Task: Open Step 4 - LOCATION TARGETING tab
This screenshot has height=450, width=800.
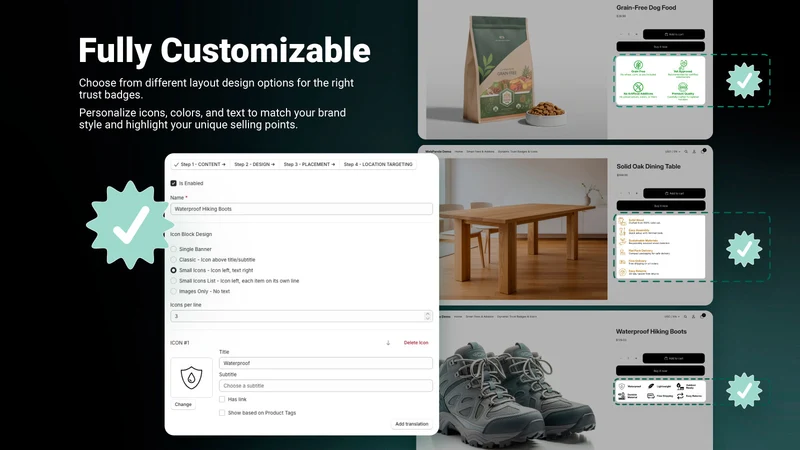Action: pyautogui.click(x=378, y=164)
